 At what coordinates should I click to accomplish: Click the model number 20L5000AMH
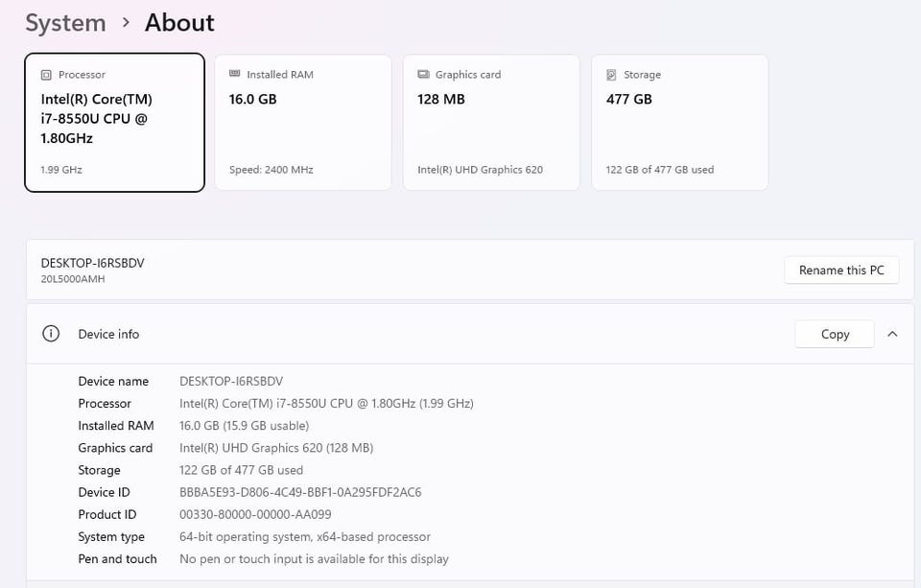(73, 279)
